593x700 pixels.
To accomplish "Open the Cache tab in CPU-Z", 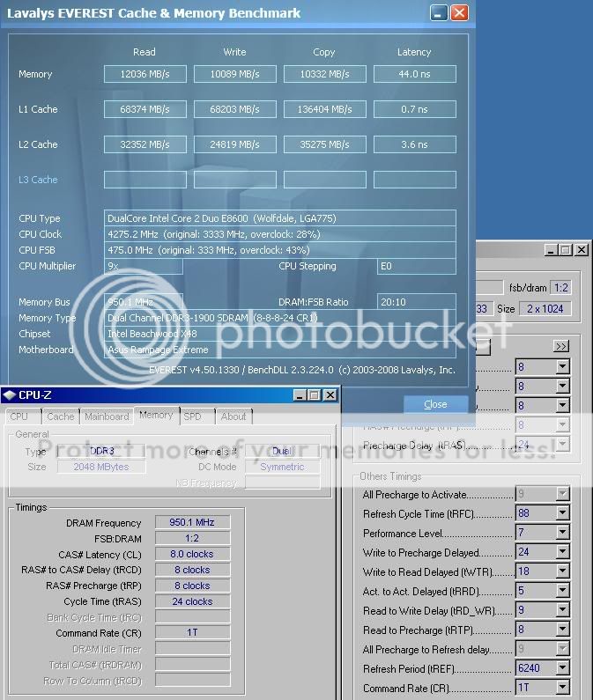I will [60, 416].
